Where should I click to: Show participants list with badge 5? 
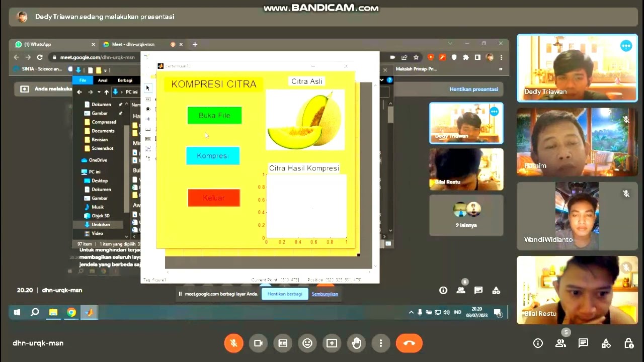(x=560, y=343)
